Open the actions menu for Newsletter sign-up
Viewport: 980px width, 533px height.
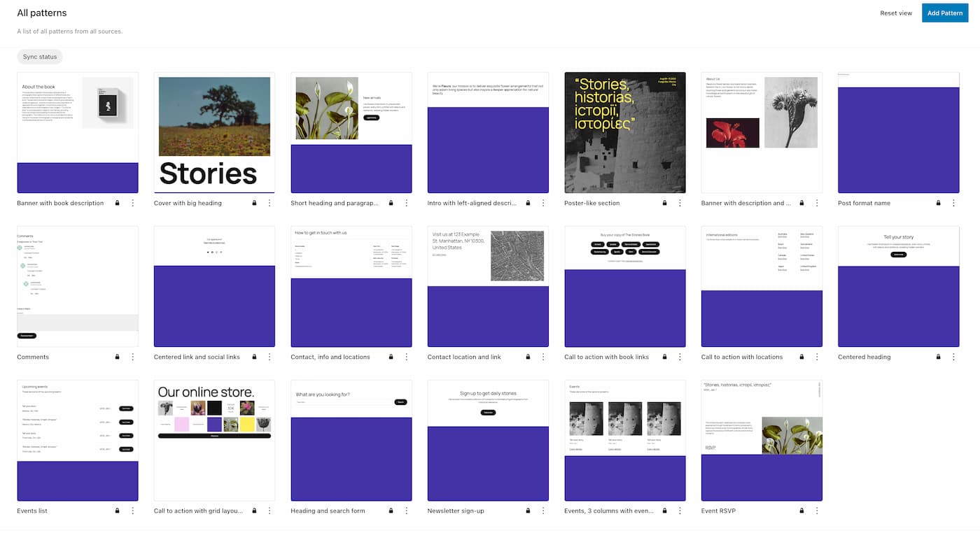(x=543, y=511)
